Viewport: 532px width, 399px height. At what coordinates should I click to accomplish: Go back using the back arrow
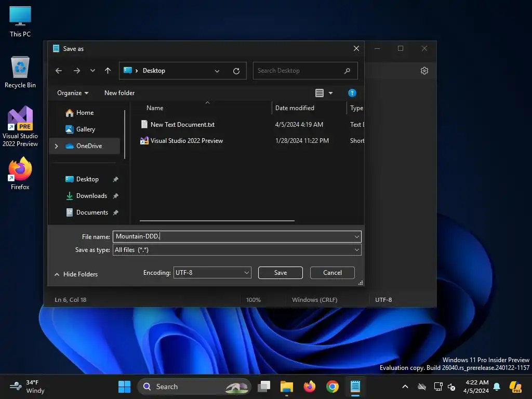(x=59, y=71)
